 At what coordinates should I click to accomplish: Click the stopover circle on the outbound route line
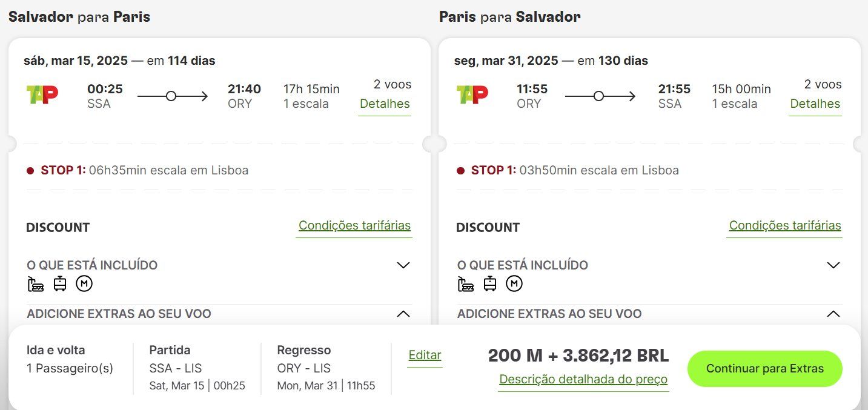(x=171, y=96)
